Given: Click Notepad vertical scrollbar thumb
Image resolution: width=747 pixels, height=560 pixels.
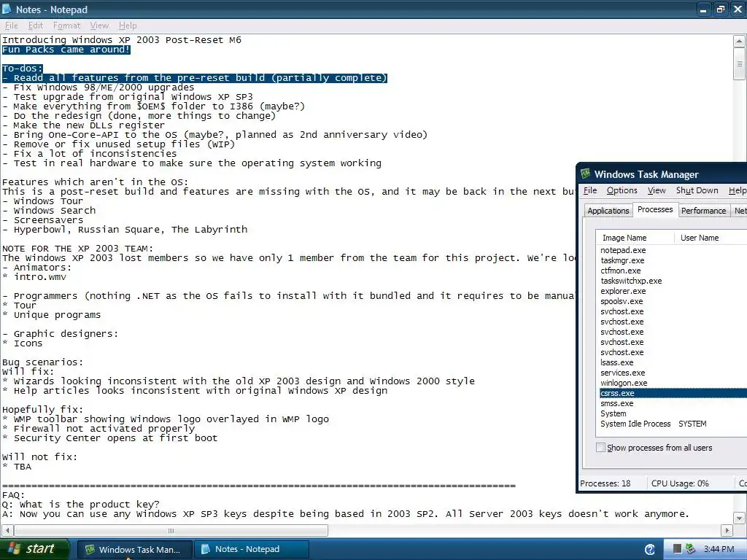Looking at the screenshot, I should (x=739, y=64).
